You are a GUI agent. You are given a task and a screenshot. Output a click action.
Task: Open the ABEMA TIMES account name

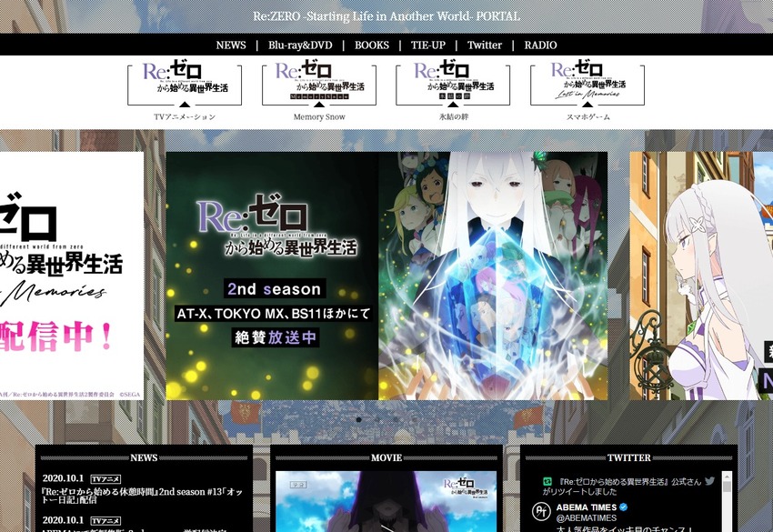tap(587, 507)
